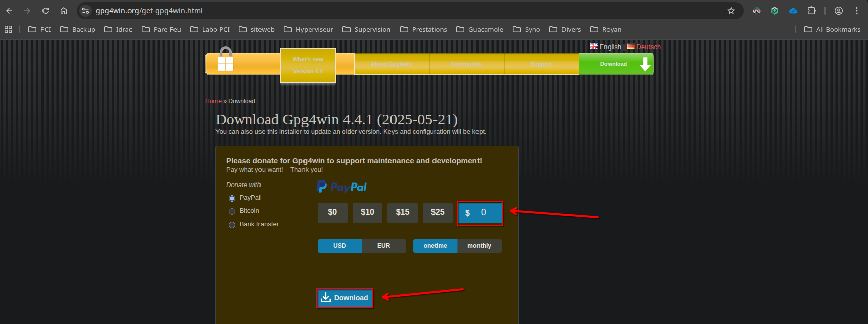The width and height of the screenshot is (868, 324).
Task: Set donation frequency to monthly
Action: point(479,246)
